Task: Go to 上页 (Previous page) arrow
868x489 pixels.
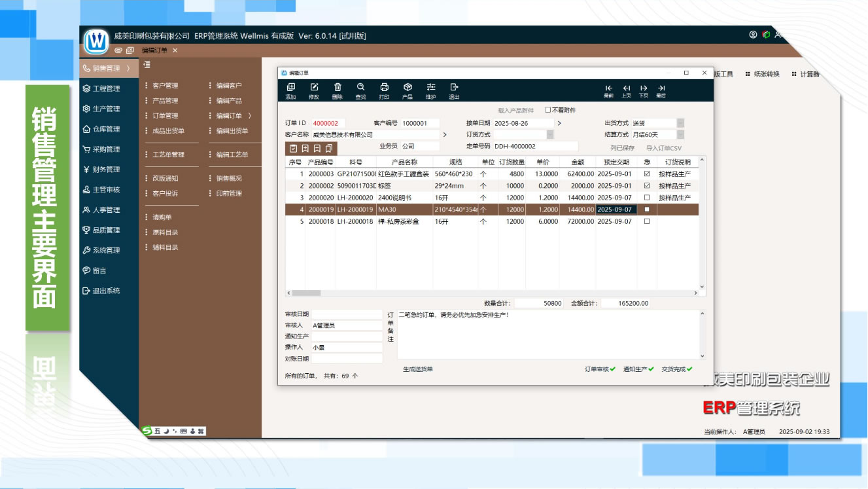Action: pos(626,88)
